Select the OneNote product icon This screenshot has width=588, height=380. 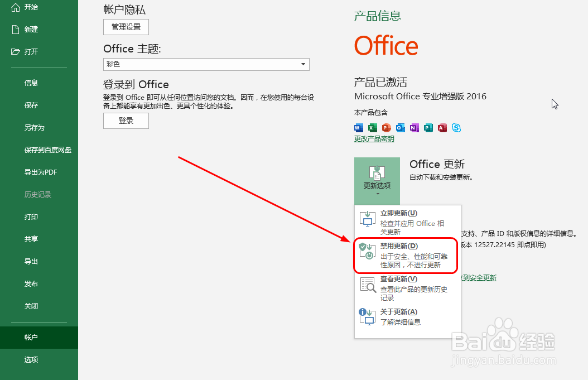[414, 128]
